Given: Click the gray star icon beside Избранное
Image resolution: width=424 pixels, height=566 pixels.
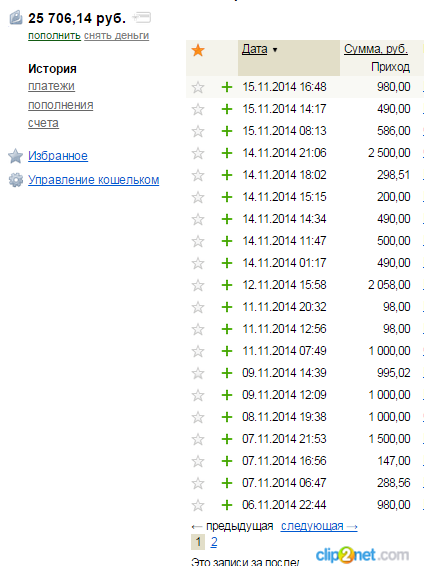Looking at the screenshot, I should pyautogui.click(x=16, y=156).
